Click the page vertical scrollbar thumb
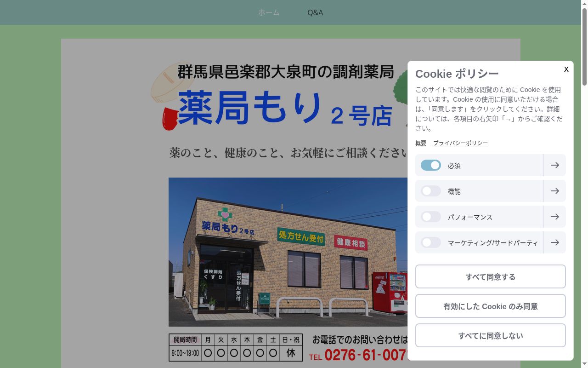The height and width of the screenshot is (368, 588). (x=584, y=46)
